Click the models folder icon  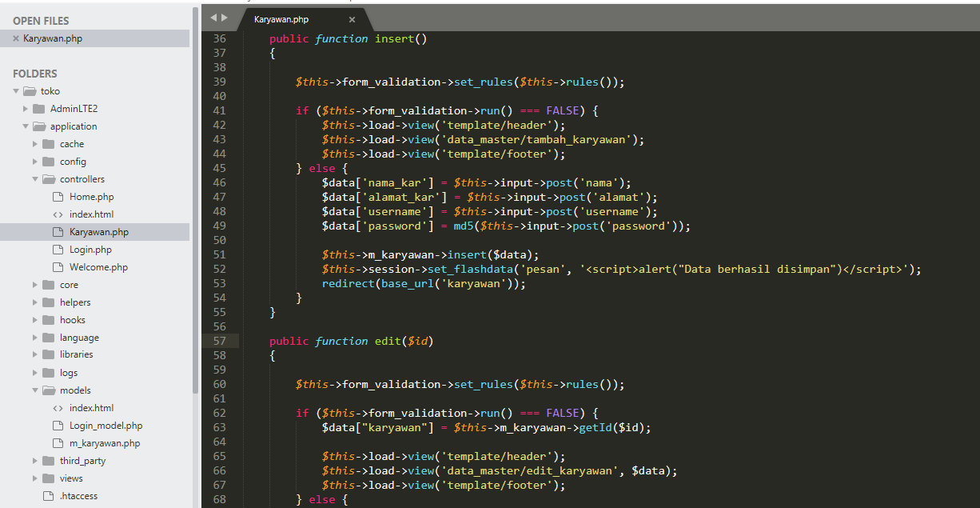coord(49,390)
